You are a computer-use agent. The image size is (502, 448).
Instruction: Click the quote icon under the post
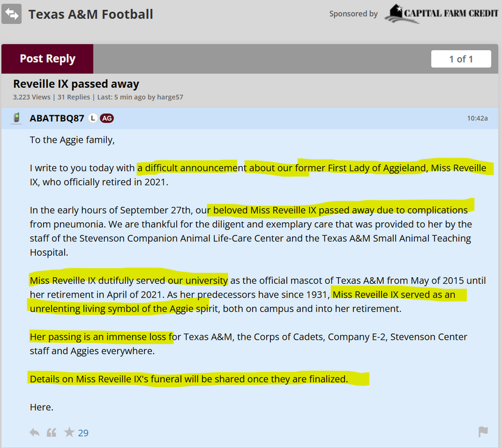[51, 432]
